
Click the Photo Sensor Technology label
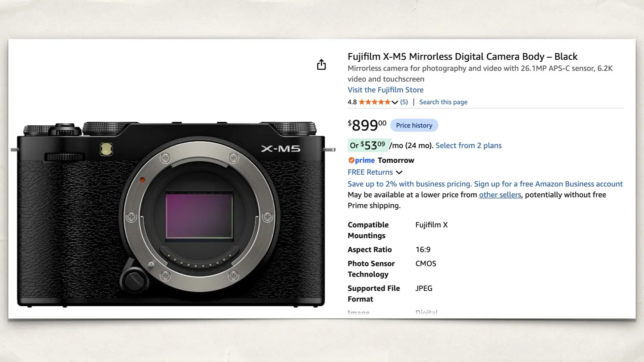click(371, 269)
